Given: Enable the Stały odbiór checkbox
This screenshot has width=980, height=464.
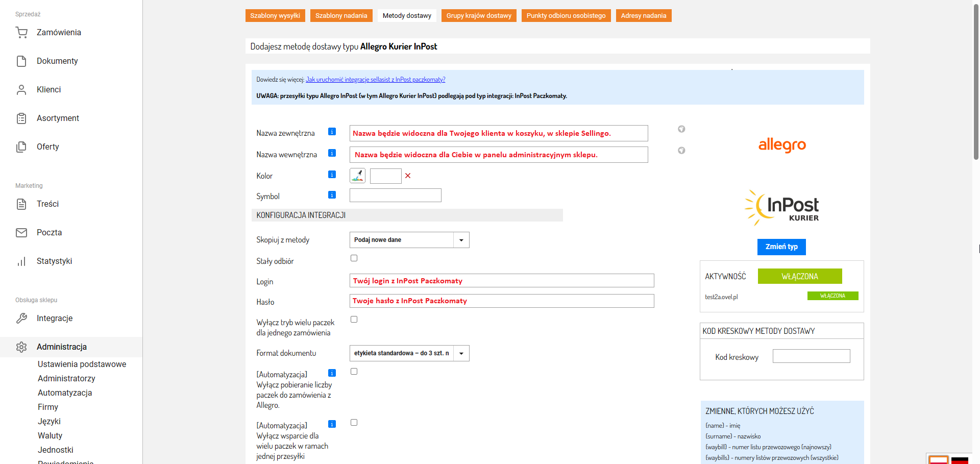Looking at the screenshot, I should coord(354,258).
